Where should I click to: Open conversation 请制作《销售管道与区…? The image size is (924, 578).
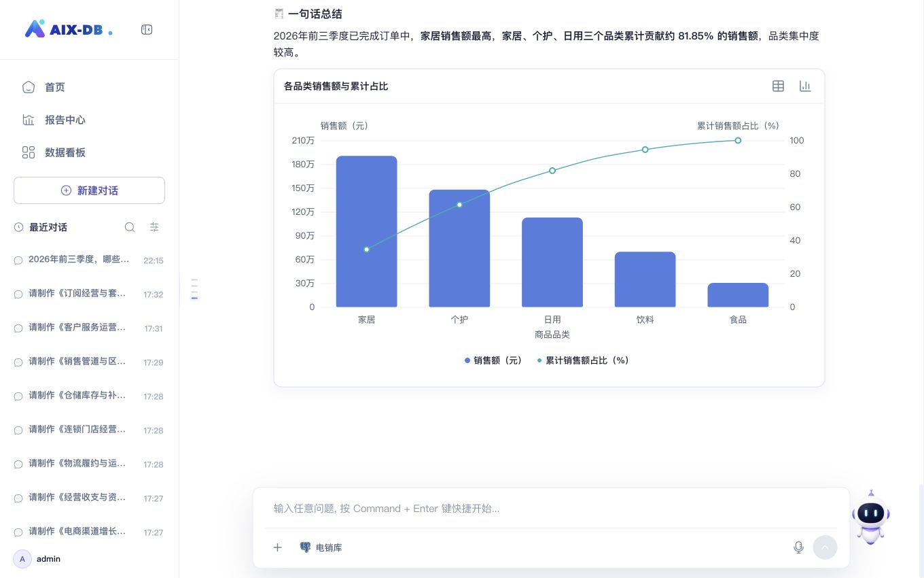click(89, 362)
